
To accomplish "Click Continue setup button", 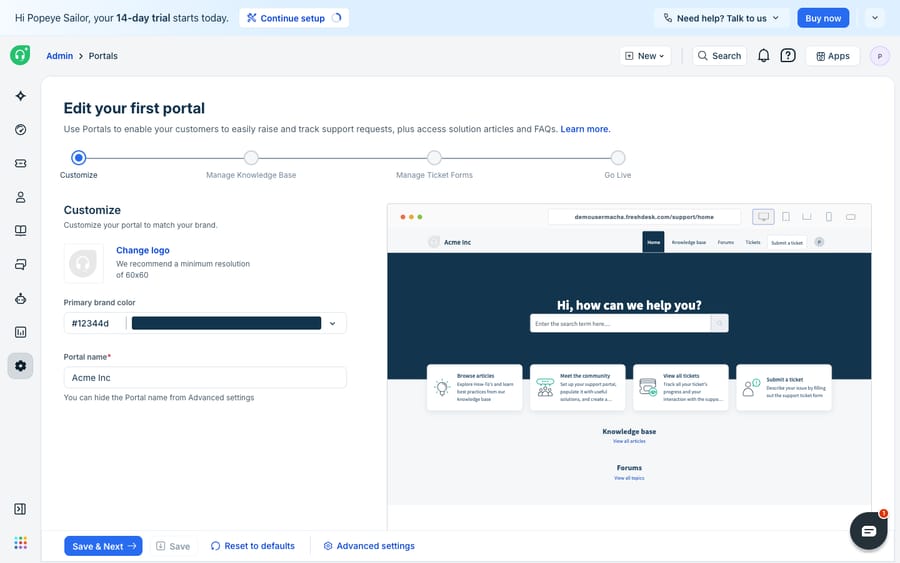I will [x=294, y=18].
